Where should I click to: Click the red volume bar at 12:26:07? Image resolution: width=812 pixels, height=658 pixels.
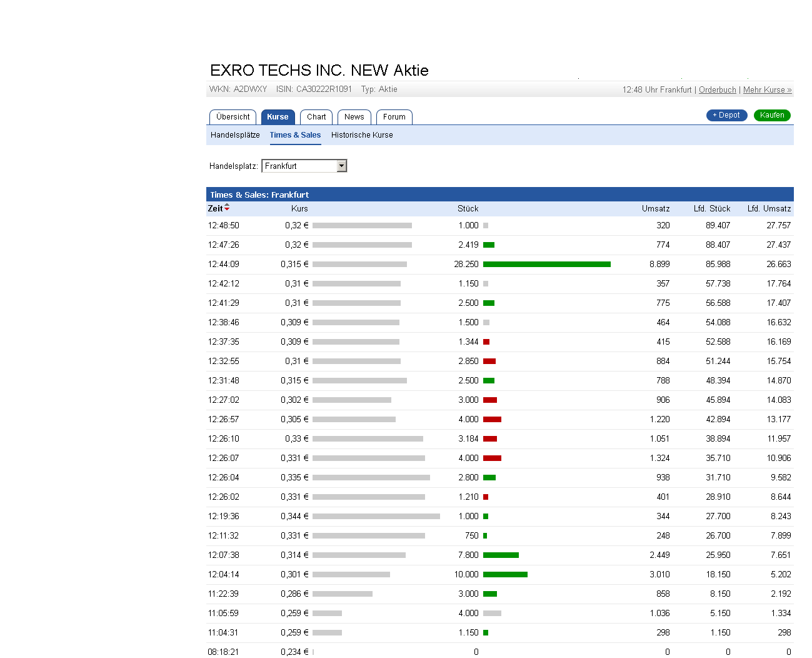pos(492,458)
